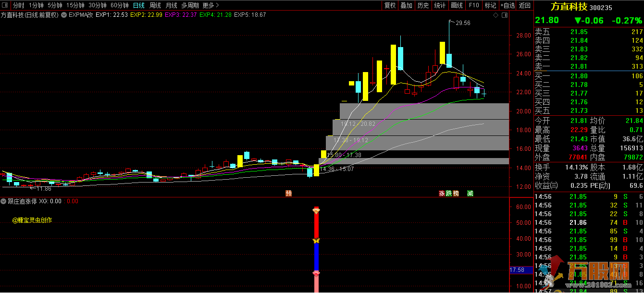Select the 日线 daily chart tab

coord(139,5)
